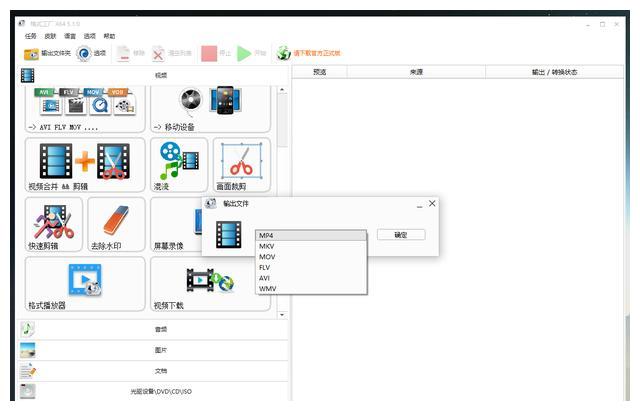This screenshot has height=411, width=640.
Task: Choose MP4 in the output format dropdown
Action: 311,235
